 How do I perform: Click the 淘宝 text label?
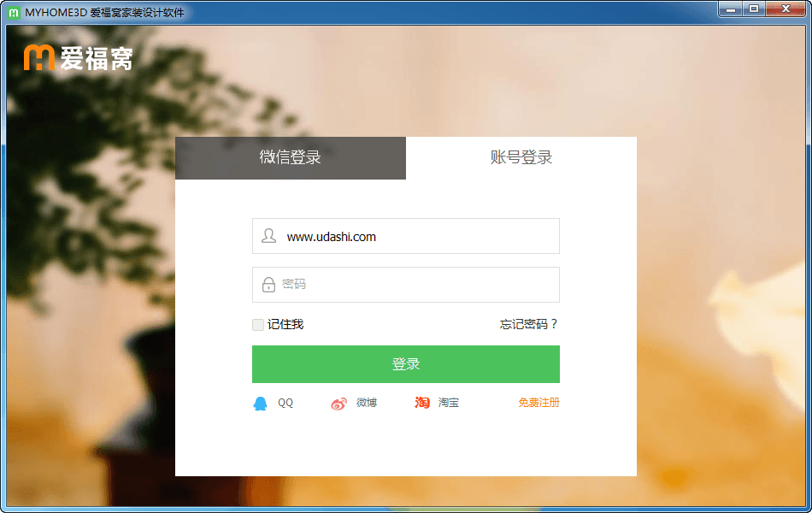point(449,403)
